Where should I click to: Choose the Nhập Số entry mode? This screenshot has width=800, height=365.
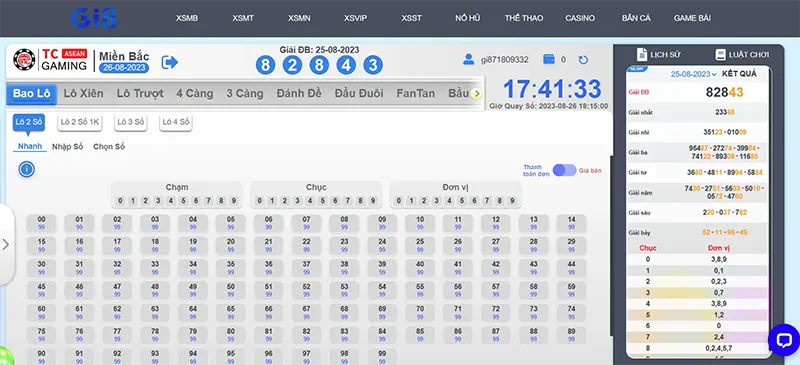pyautogui.click(x=67, y=147)
